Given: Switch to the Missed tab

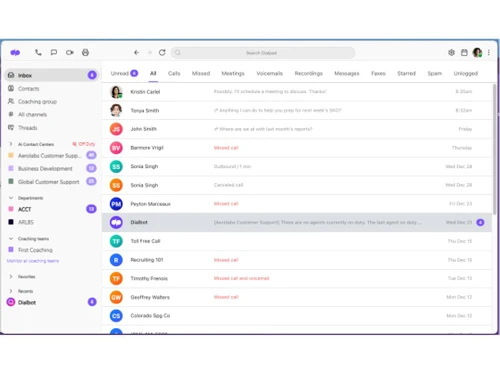Looking at the screenshot, I should click(x=201, y=73).
